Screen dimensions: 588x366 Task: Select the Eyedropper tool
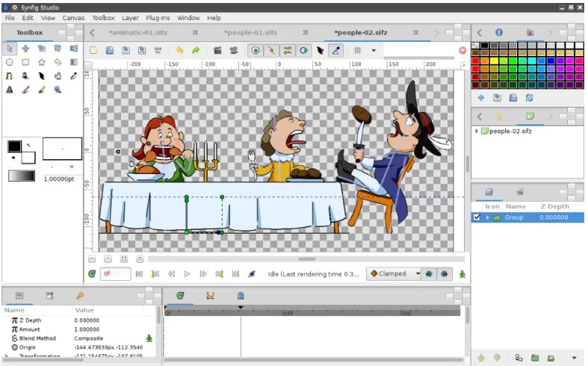pyautogui.click(x=73, y=76)
